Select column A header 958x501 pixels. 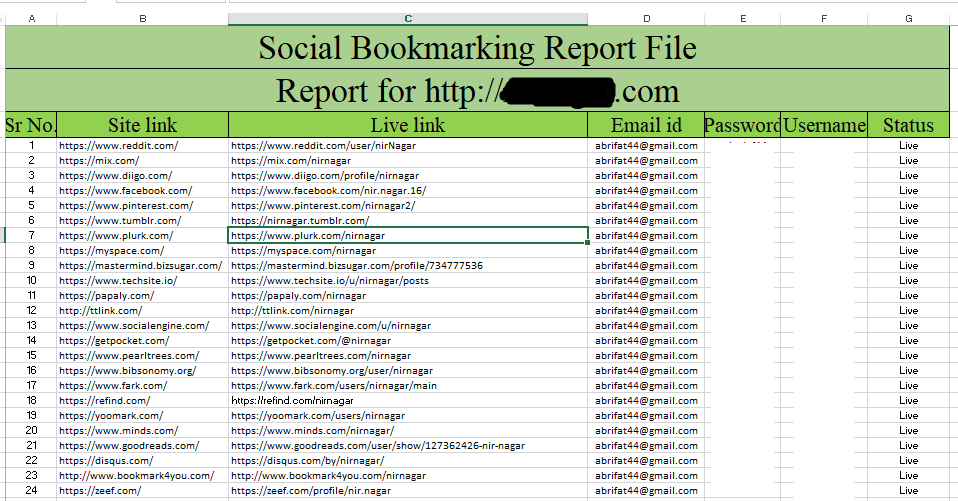pos(32,19)
